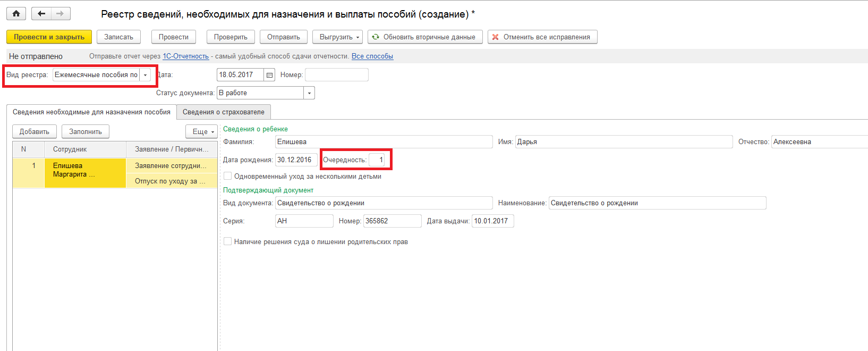Screen dimensions: 868x351
Task: Enable Одновременный уход за несколькими детьми checkbox
Action: point(228,176)
